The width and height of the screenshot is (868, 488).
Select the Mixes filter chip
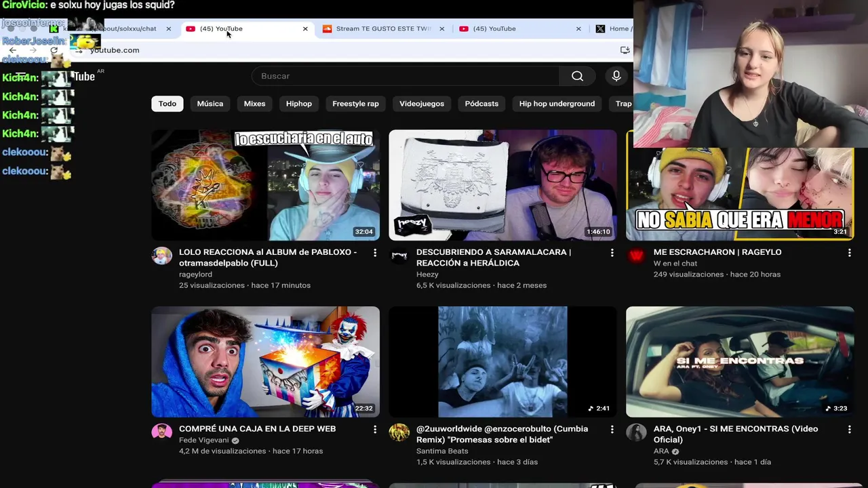click(x=254, y=104)
